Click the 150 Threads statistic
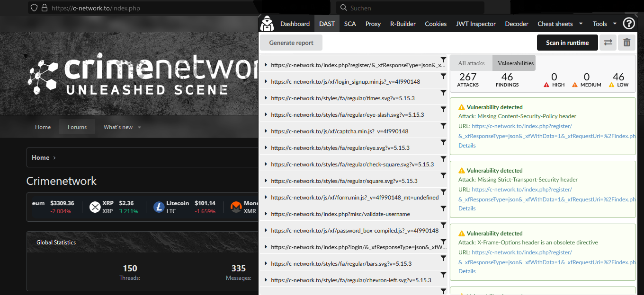Image resolution: width=644 pixels, height=295 pixels. (x=130, y=272)
